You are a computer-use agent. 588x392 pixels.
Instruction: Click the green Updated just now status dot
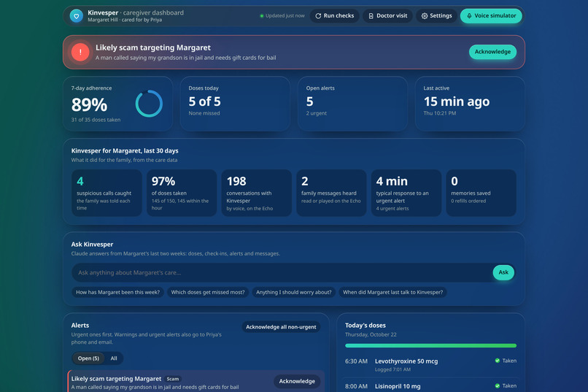[262, 16]
